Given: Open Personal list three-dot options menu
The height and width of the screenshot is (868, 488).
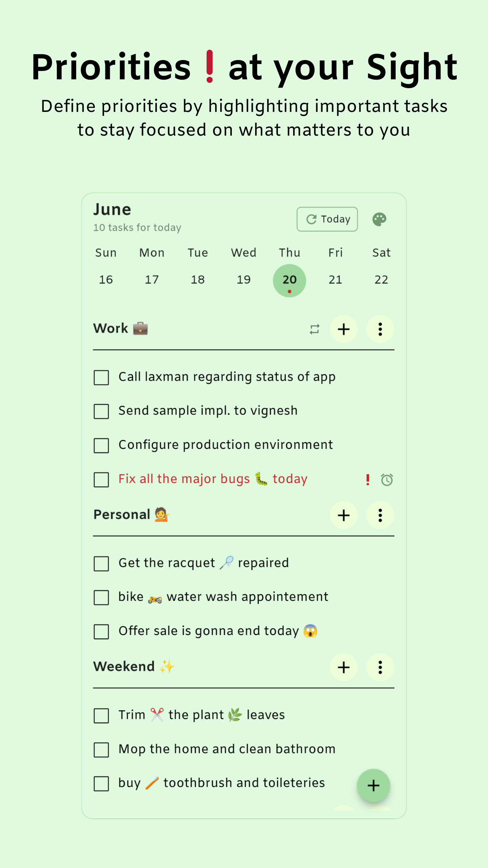Looking at the screenshot, I should (x=380, y=515).
